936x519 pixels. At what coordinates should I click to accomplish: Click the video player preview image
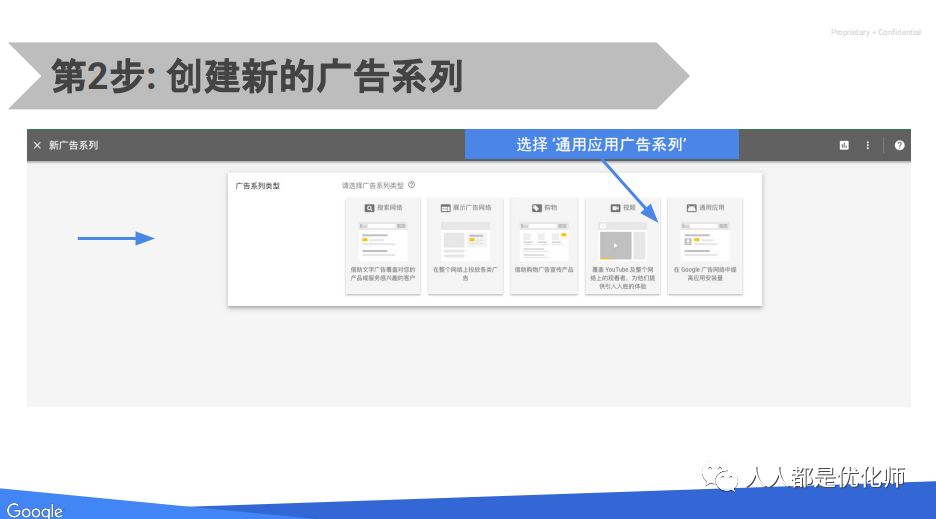623,241
